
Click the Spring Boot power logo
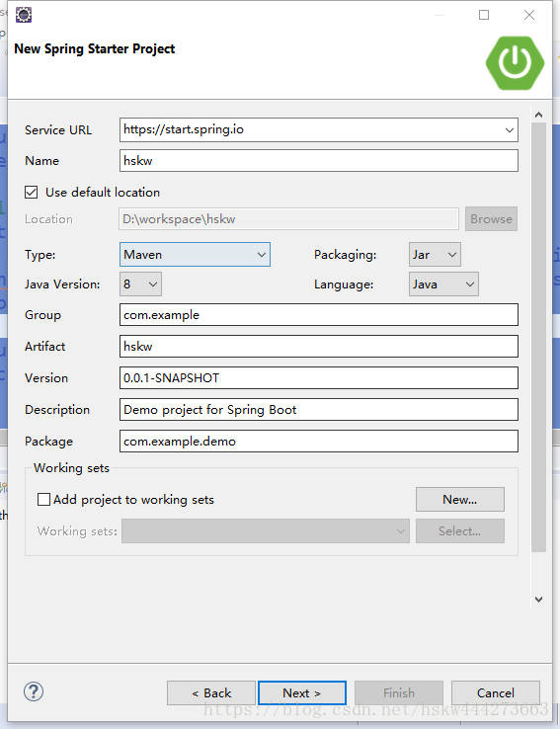(x=515, y=63)
